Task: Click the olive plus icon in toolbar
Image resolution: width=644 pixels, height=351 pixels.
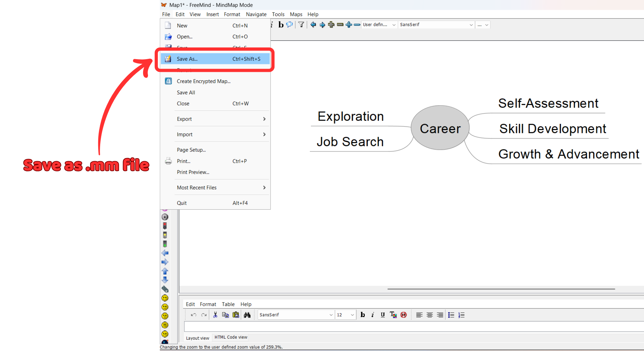Action: click(x=331, y=25)
